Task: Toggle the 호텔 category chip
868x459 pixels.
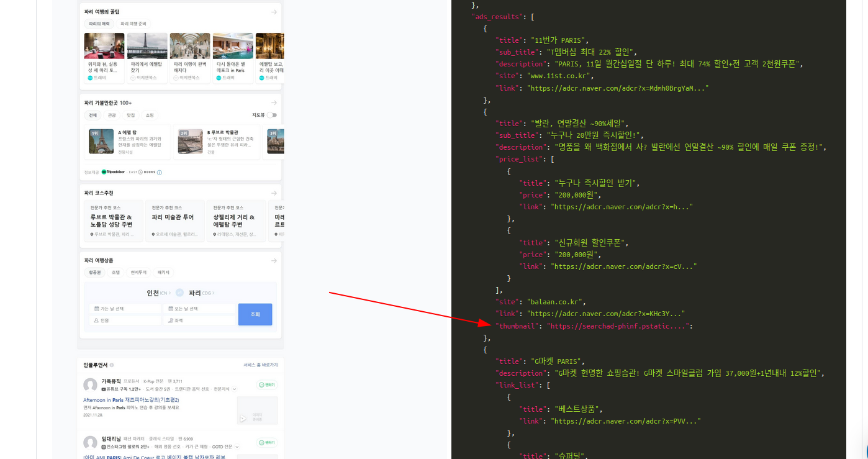Action: click(x=115, y=272)
